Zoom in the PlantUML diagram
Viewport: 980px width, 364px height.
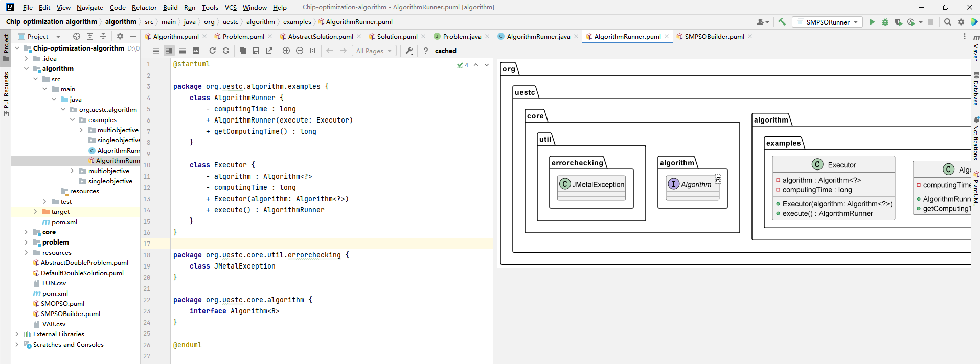click(x=286, y=51)
